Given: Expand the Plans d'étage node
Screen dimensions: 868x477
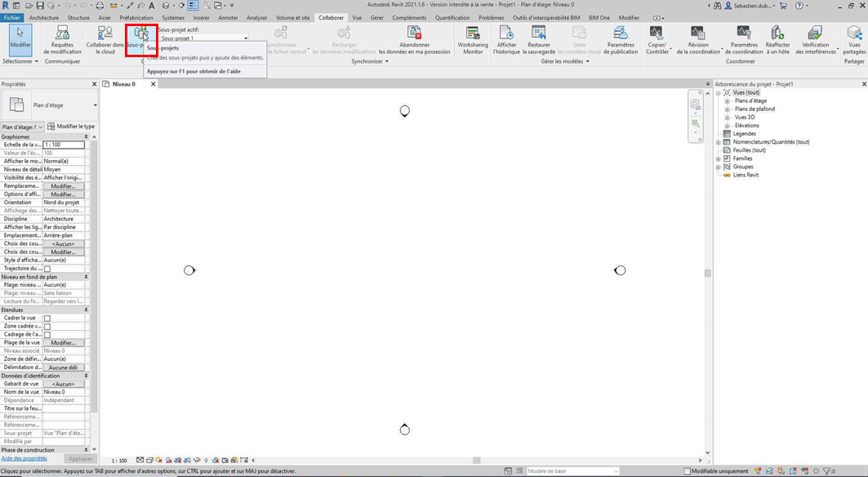Looking at the screenshot, I should point(727,101).
